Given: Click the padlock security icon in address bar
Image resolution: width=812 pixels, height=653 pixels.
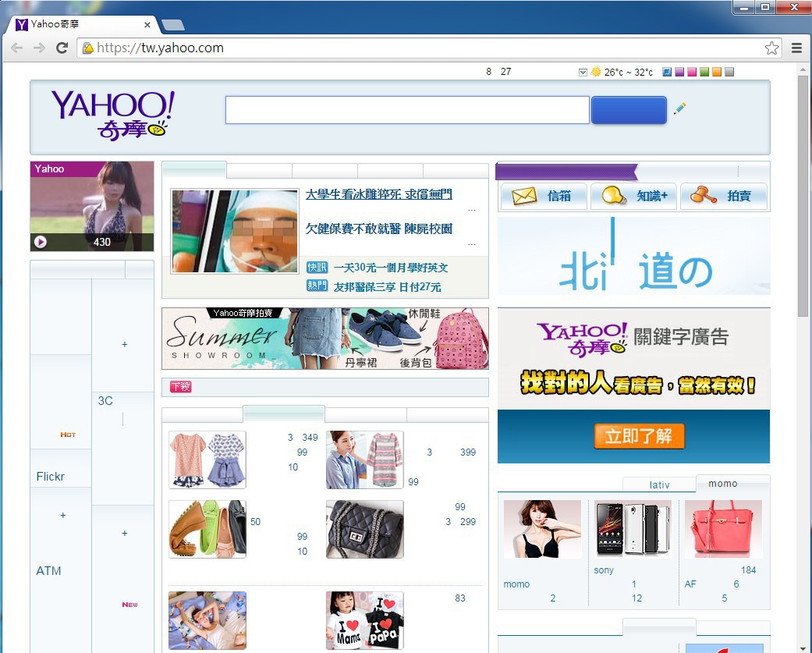Looking at the screenshot, I should [88, 48].
